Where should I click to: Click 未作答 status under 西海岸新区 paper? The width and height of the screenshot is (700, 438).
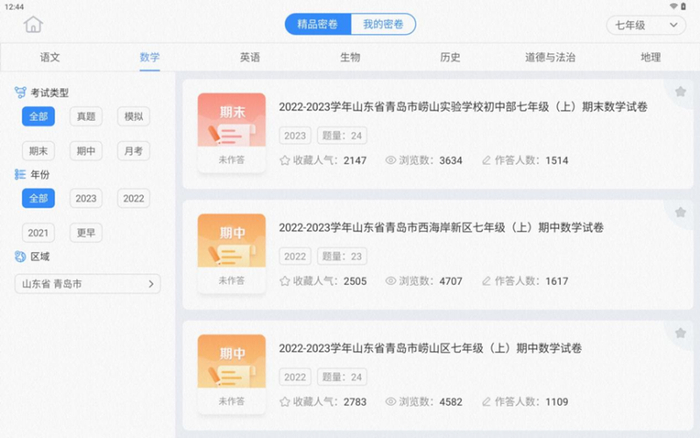(x=232, y=280)
